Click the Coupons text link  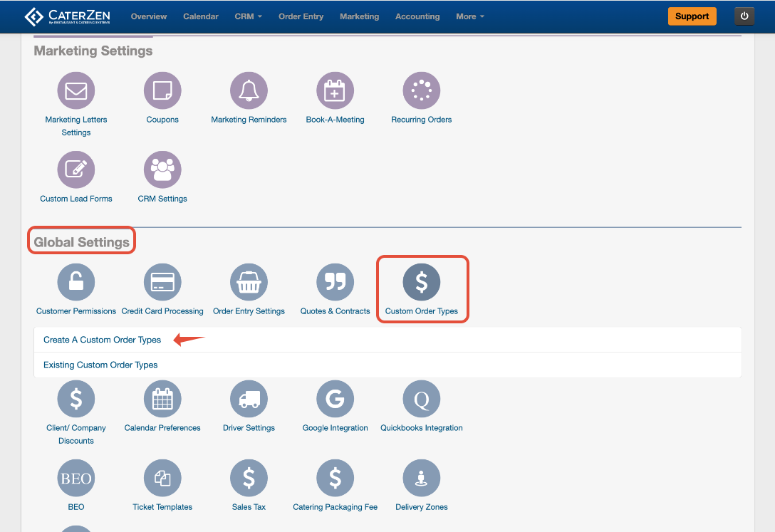(162, 120)
